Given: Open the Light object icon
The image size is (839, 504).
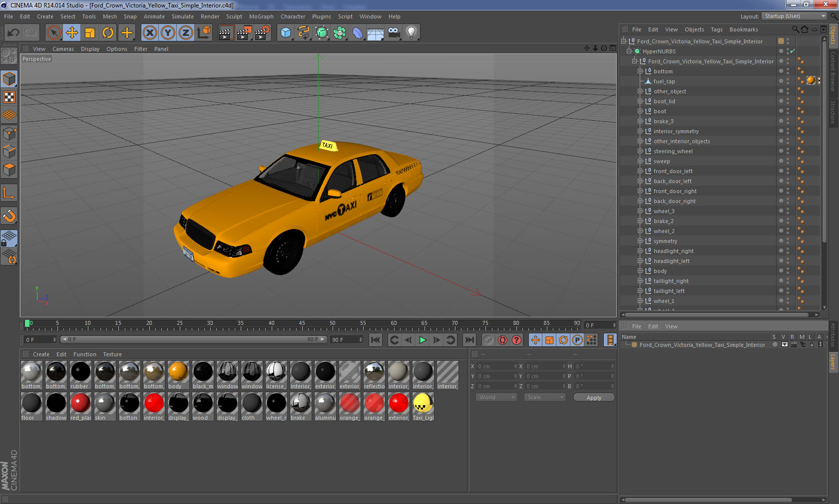Looking at the screenshot, I should [x=411, y=33].
